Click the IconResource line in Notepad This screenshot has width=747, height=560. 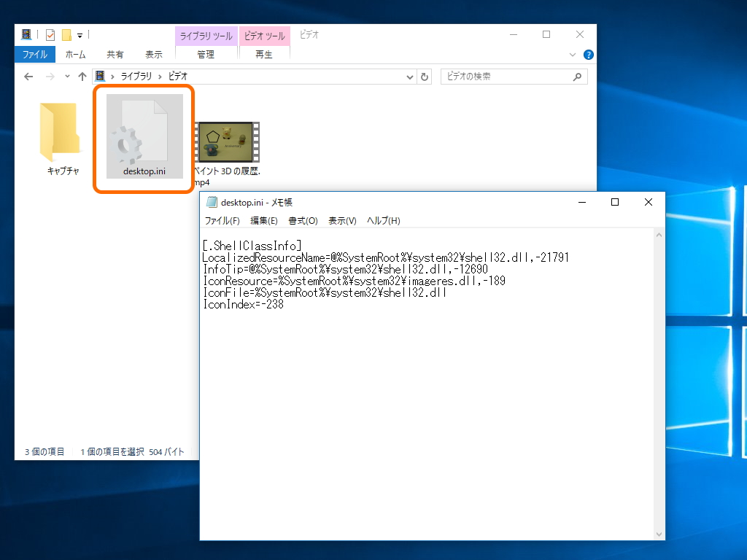click(354, 281)
